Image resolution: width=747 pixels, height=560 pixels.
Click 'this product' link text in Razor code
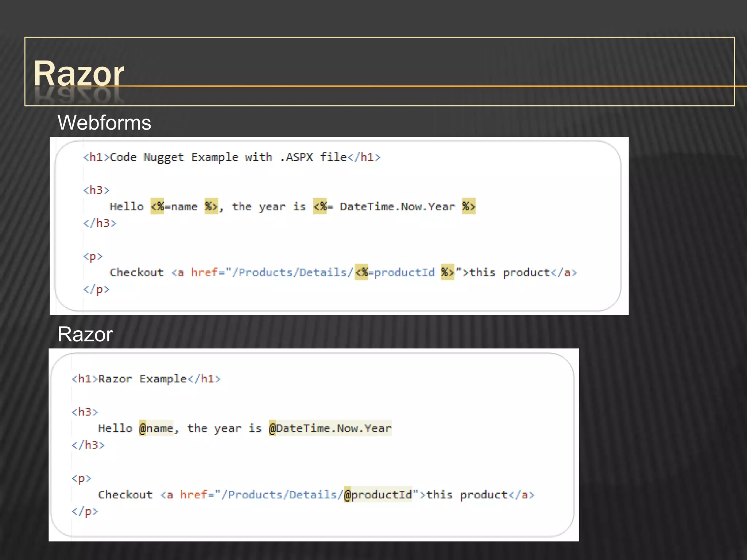(x=467, y=494)
